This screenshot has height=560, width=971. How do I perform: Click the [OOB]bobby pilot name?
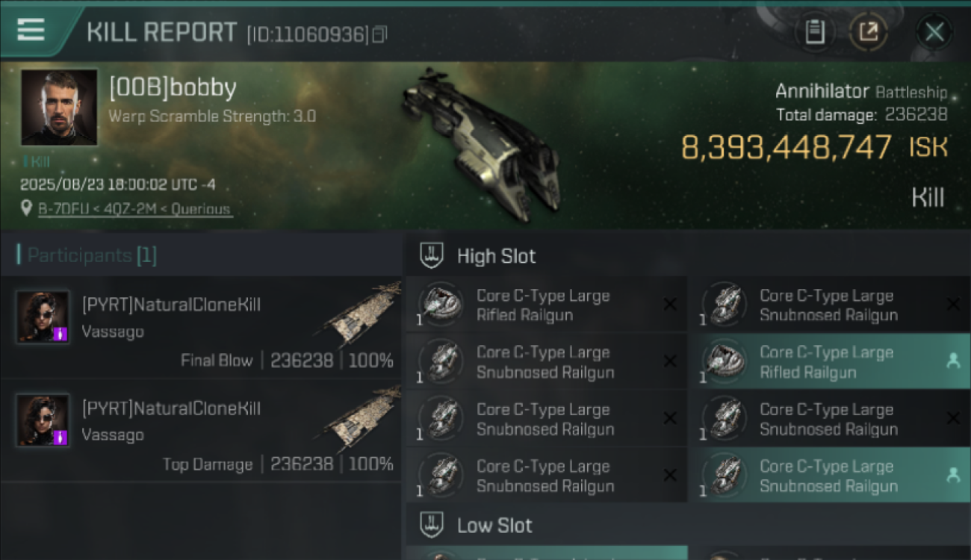tap(173, 87)
